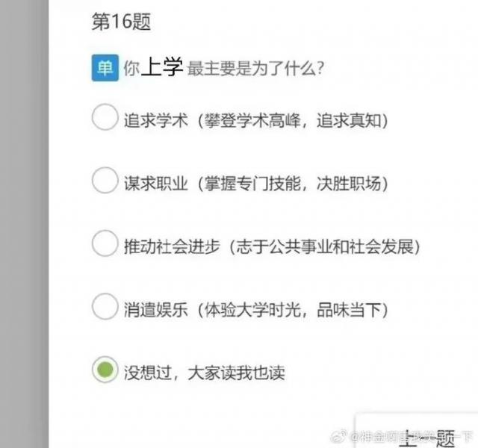Click the selected green 没想过 radio button

click(105, 370)
